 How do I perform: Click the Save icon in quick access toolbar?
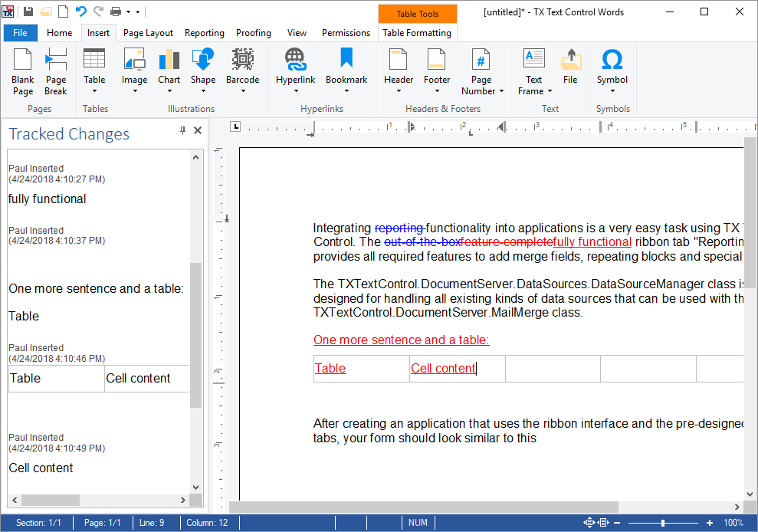tap(28, 11)
